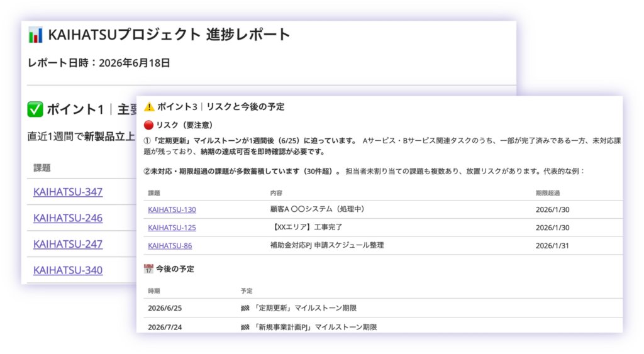Click the checkered flag icon for 新規事業計画PJ milestone

click(245, 328)
